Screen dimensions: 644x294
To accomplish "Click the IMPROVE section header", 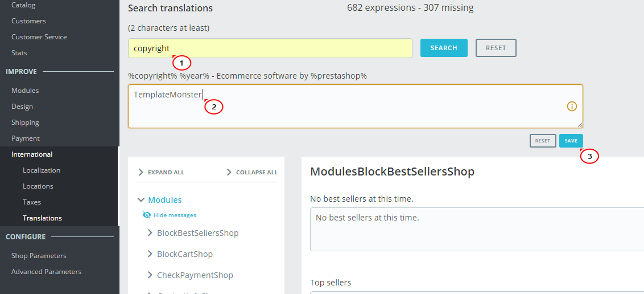I will 22,72.
